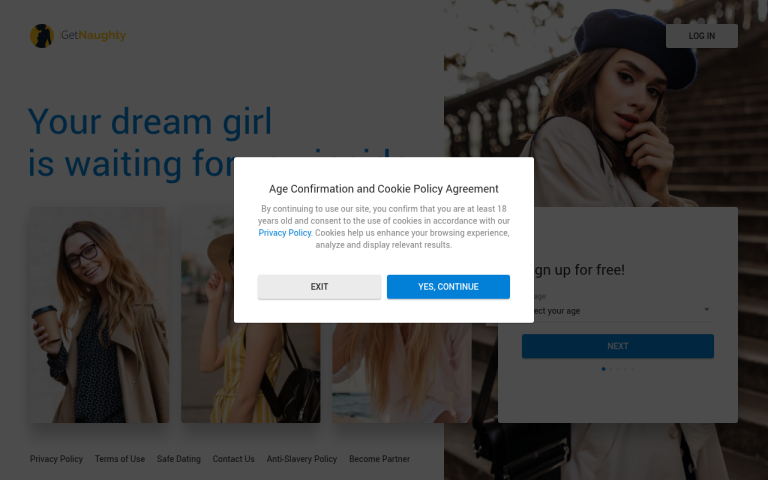The width and height of the screenshot is (768, 480).
Task: Click photo of woman holding coffee cup
Action: pyautogui.click(x=99, y=315)
